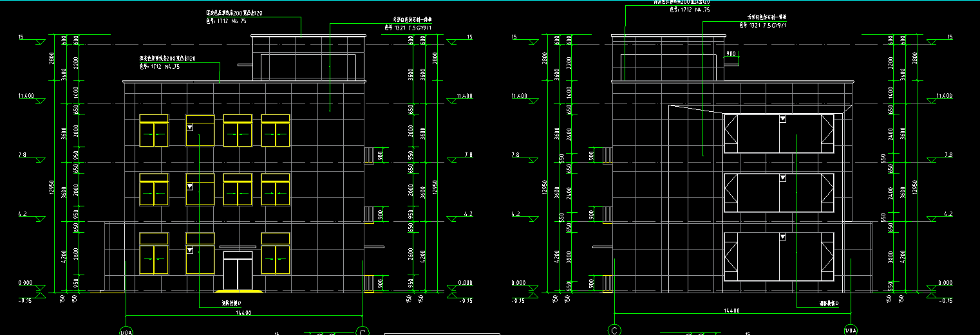The width and height of the screenshot is (980, 335).
Task: Click the triangle marker in the right elevation top window
Action: [x=782, y=119]
